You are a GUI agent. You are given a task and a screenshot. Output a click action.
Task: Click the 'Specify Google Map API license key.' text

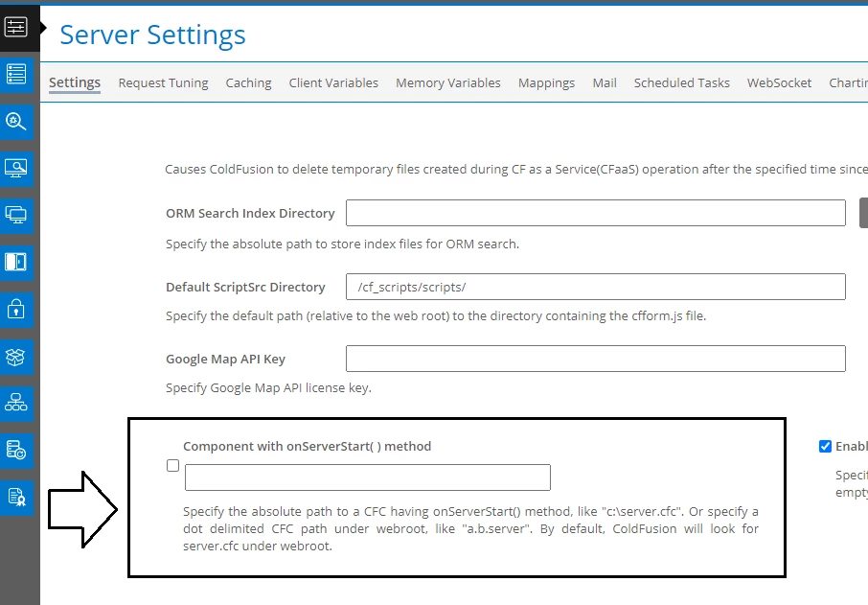click(x=268, y=387)
